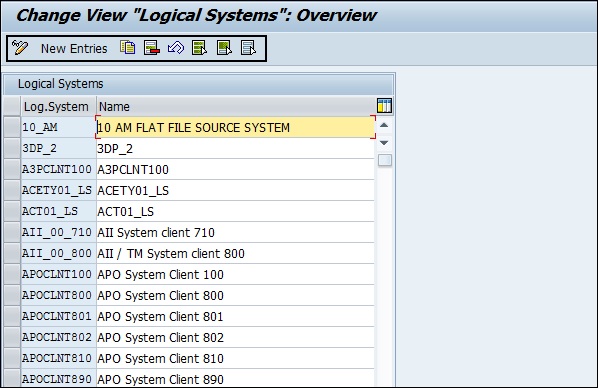Click the Copy As icon
The width and height of the screenshot is (598, 388).
127,48
